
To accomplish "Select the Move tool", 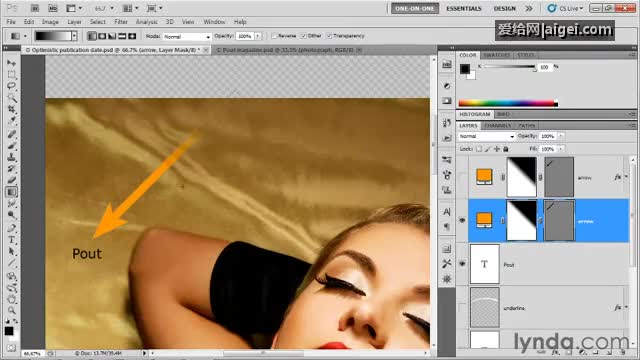I will [x=11, y=63].
